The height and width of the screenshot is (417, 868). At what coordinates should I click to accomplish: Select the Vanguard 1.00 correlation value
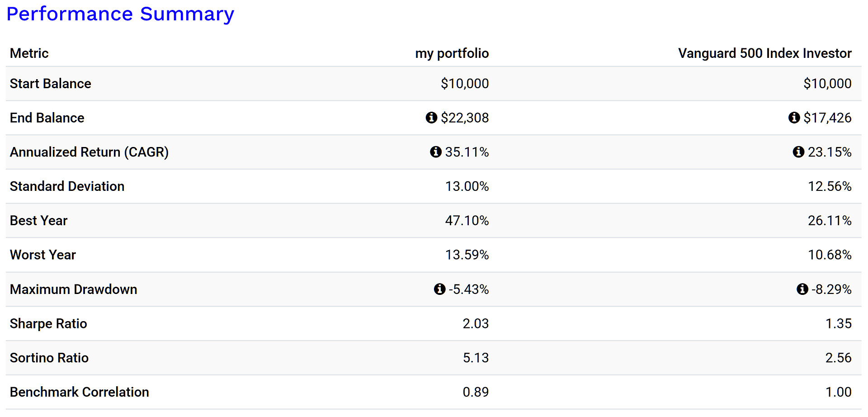[x=838, y=392]
